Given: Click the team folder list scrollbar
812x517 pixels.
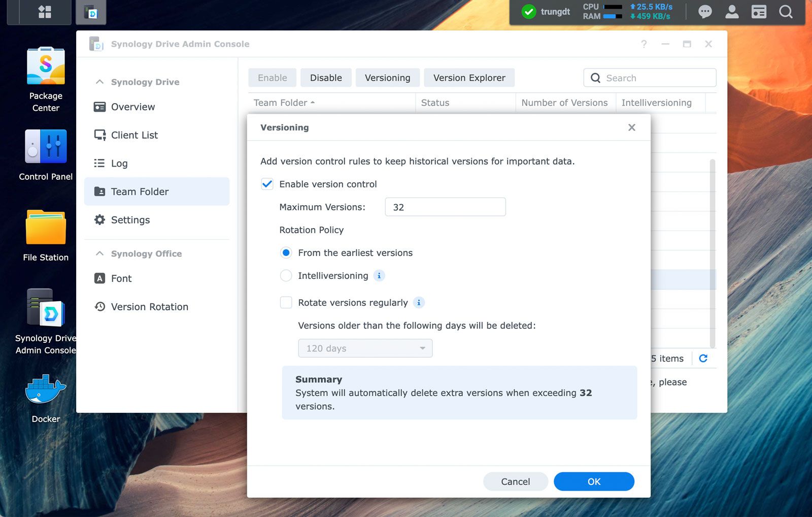Looking at the screenshot, I should pyautogui.click(x=712, y=254).
